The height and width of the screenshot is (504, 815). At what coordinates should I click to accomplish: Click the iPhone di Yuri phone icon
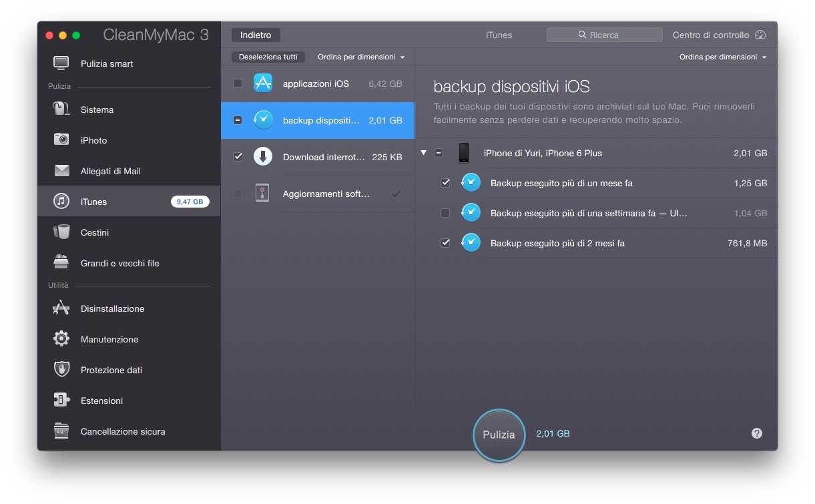[464, 153]
